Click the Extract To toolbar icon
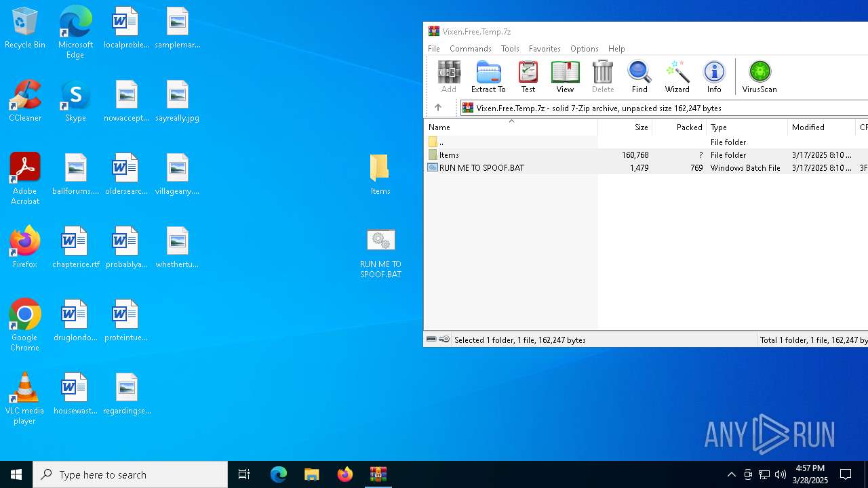Screen dimensions: 868x488 tap(488, 77)
